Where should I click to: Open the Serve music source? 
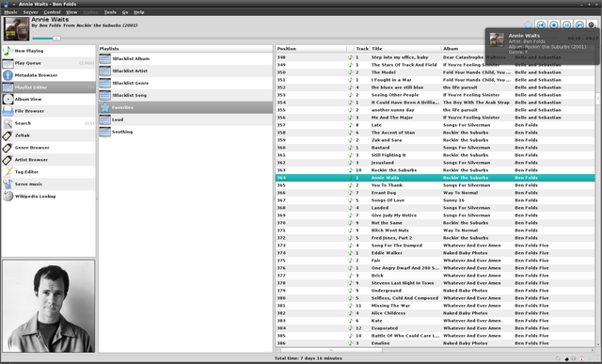click(x=48, y=184)
